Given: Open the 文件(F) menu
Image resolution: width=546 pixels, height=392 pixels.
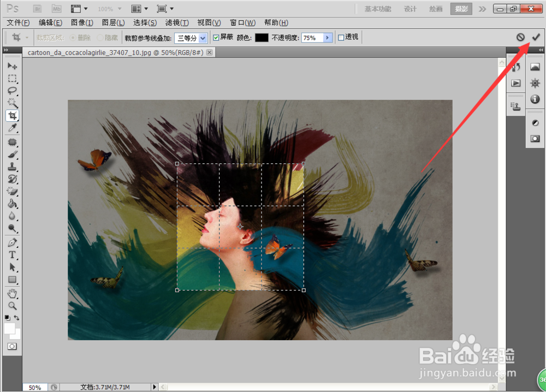Looking at the screenshot, I should pos(18,22).
